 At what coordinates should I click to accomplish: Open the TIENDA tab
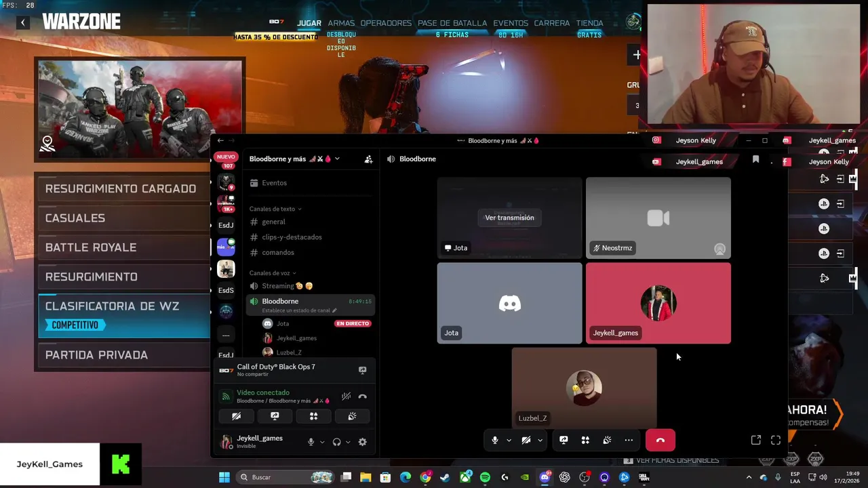(x=589, y=23)
